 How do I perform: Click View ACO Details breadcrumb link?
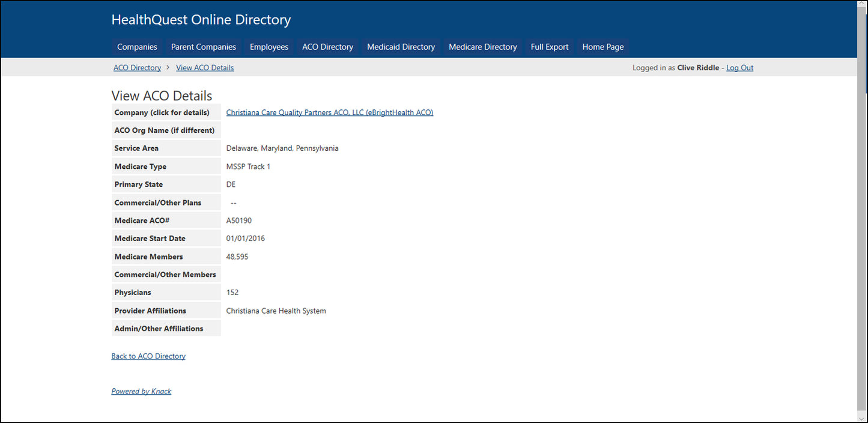205,68
